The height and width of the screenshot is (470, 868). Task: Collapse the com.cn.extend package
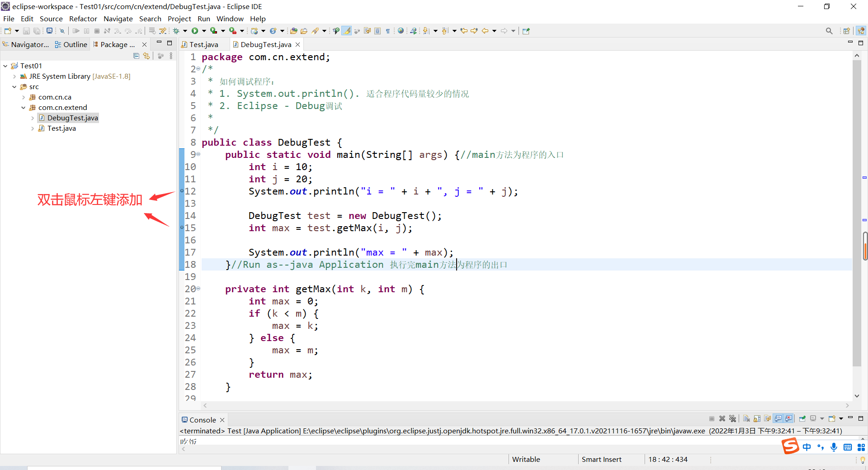pos(23,107)
